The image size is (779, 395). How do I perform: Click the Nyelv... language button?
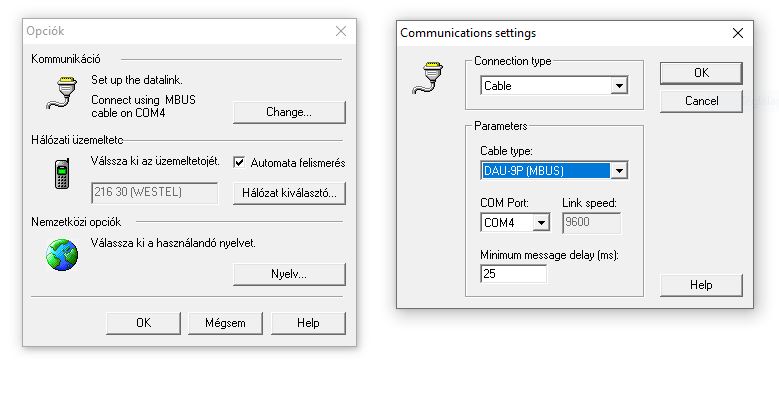click(x=289, y=274)
